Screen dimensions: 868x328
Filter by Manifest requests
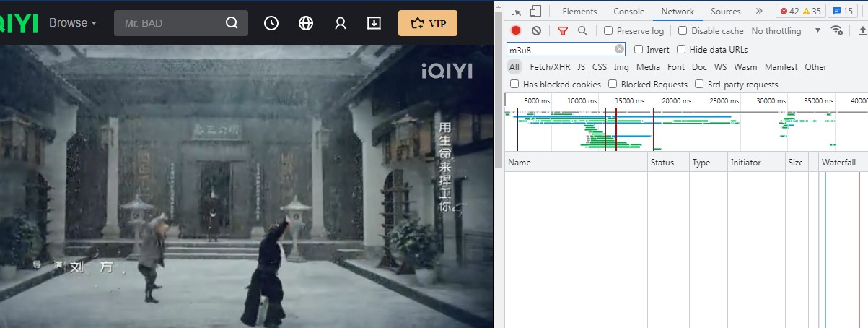781,67
